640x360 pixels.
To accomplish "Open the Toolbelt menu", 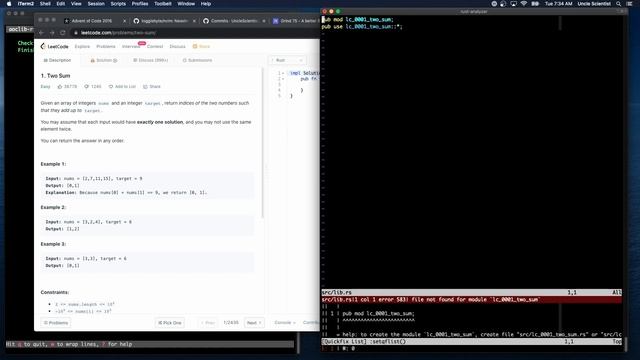I will tap(163, 4).
